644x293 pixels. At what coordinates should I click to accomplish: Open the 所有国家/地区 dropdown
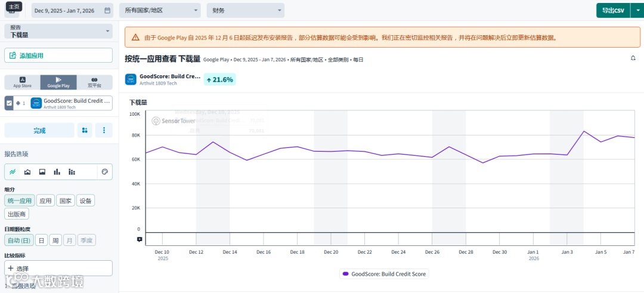click(160, 11)
